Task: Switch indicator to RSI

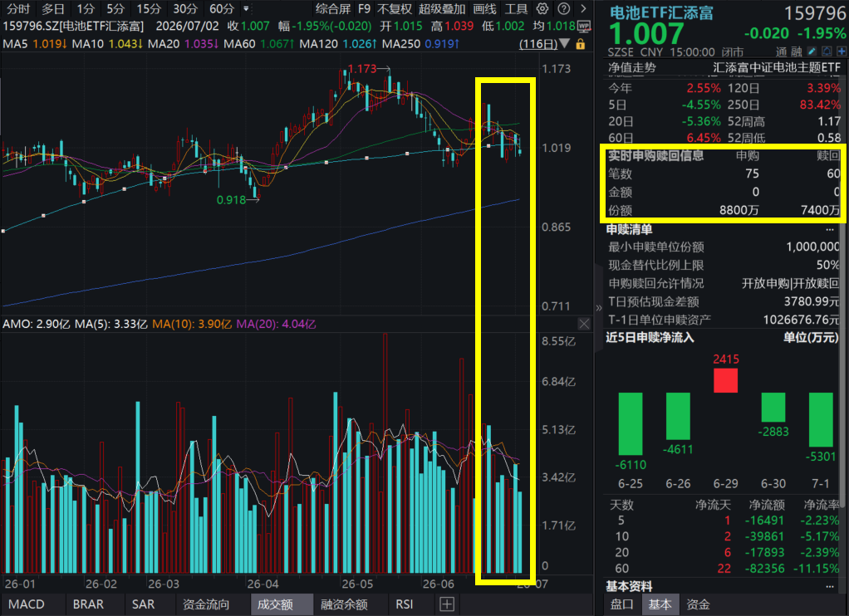Action: 405,604
